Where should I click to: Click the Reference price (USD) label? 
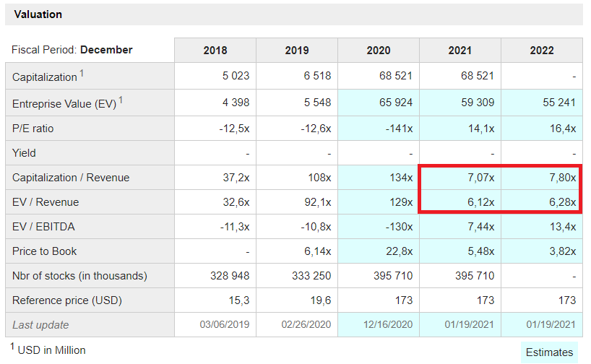click(67, 300)
